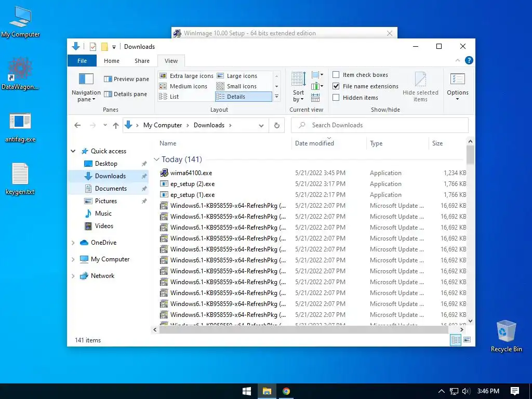Choose Small icons layout
This screenshot has height=399, width=532.
coord(236,86)
